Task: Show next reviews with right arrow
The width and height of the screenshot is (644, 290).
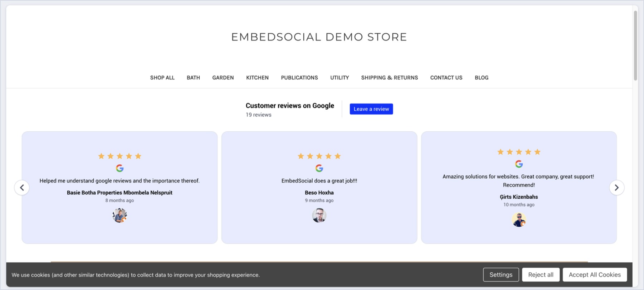Action: click(617, 188)
